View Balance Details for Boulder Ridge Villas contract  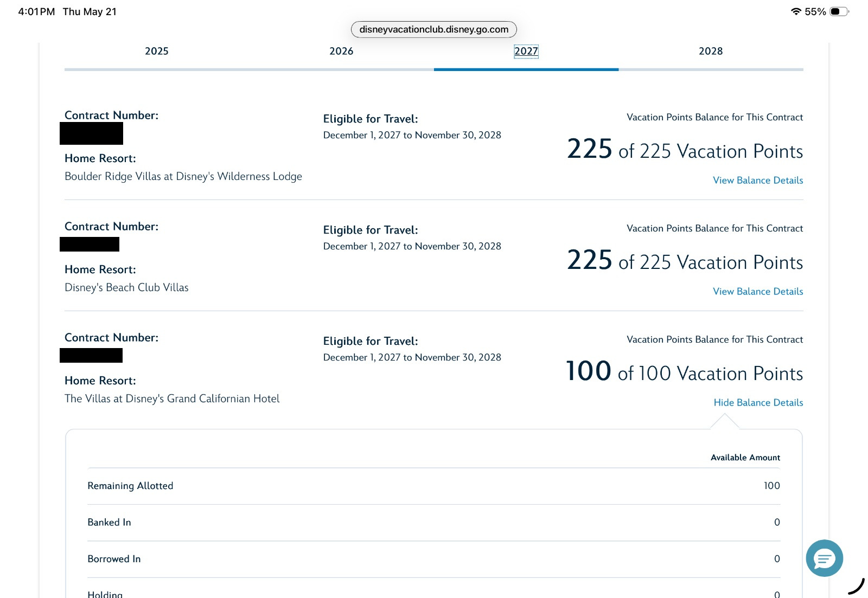point(758,180)
